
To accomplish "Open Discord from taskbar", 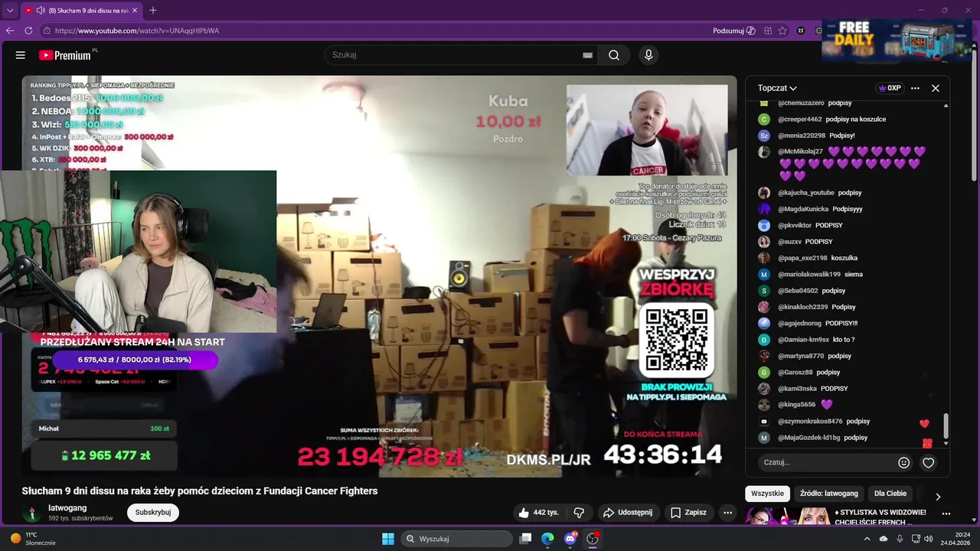I will (570, 539).
